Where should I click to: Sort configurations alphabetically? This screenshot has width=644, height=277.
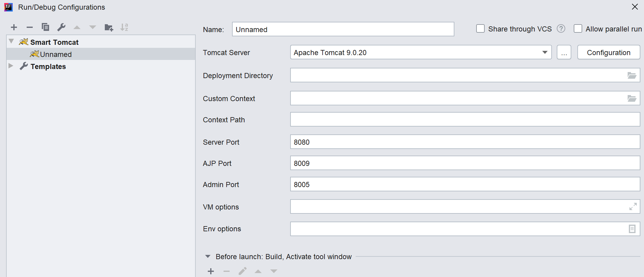pyautogui.click(x=124, y=27)
